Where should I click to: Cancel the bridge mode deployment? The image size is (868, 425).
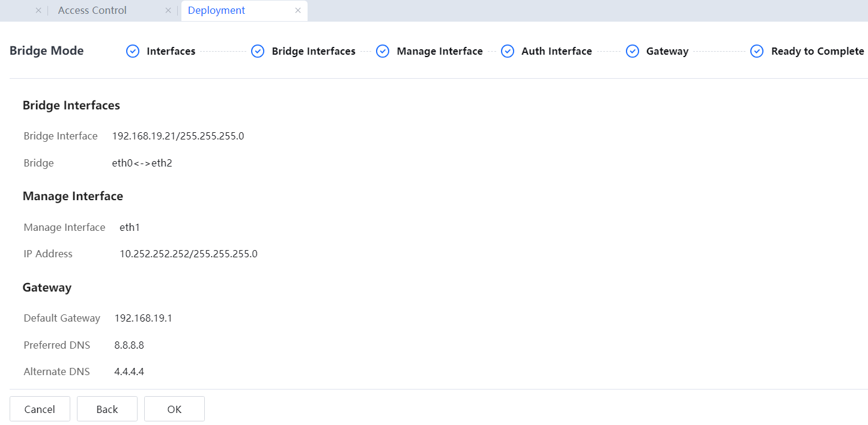40,409
